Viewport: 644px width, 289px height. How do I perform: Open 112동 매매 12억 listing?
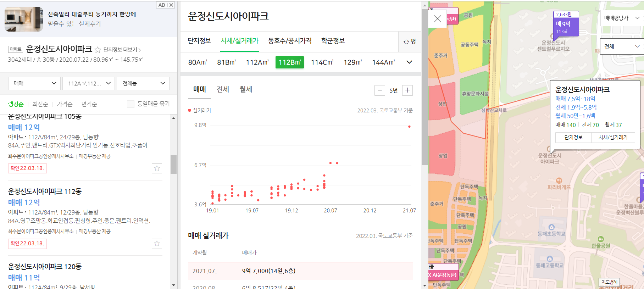pos(24,202)
